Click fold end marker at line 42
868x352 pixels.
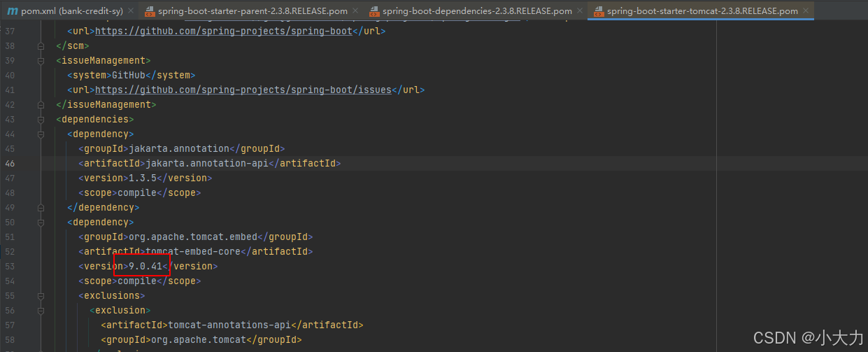tap(41, 105)
